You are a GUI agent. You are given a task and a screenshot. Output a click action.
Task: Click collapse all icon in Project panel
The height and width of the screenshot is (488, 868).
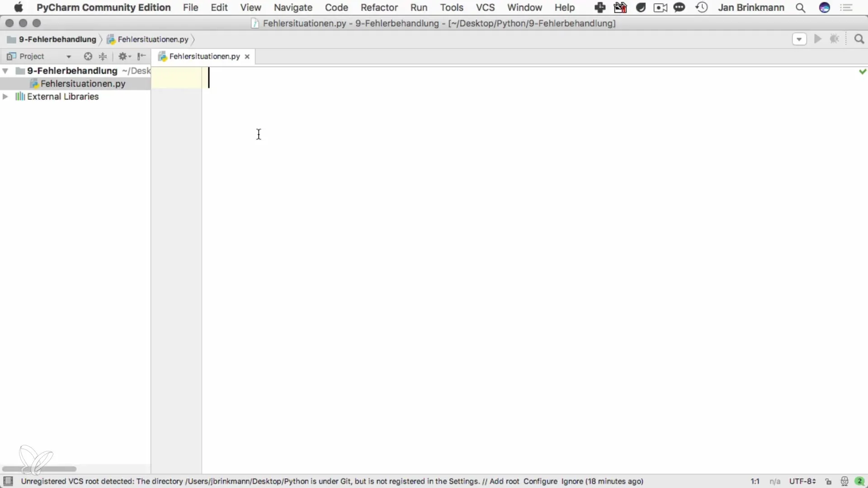[x=103, y=56]
